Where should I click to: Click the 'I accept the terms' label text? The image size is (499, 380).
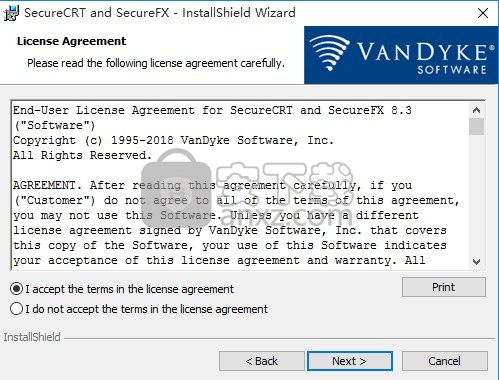tap(129, 289)
